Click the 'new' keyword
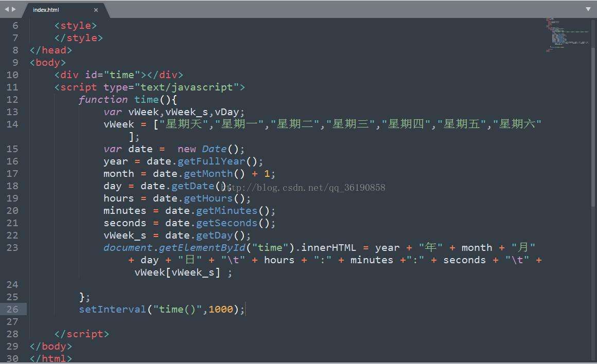 (x=186, y=149)
